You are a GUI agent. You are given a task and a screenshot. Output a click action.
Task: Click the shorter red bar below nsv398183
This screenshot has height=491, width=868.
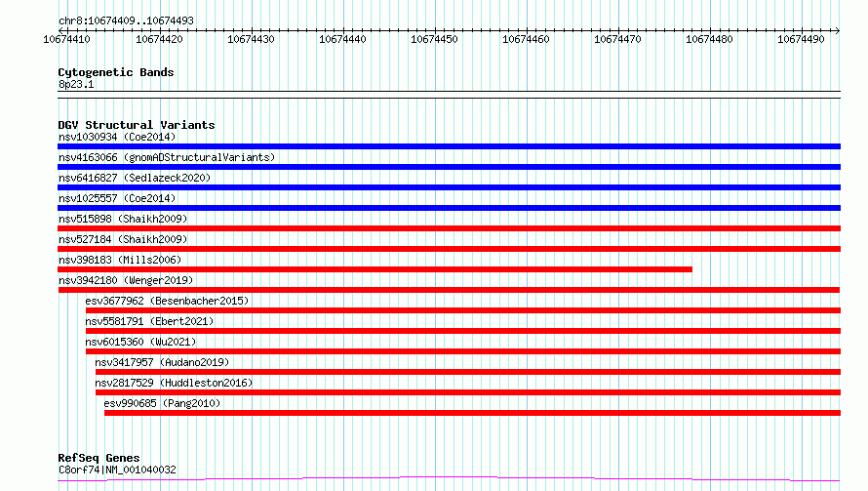point(375,269)
